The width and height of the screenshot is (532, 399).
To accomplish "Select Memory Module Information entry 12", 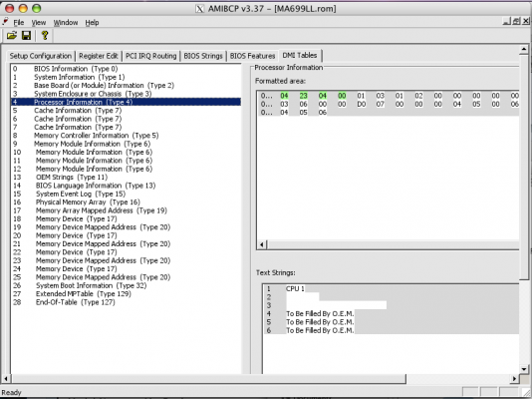I will pos(126,169).
